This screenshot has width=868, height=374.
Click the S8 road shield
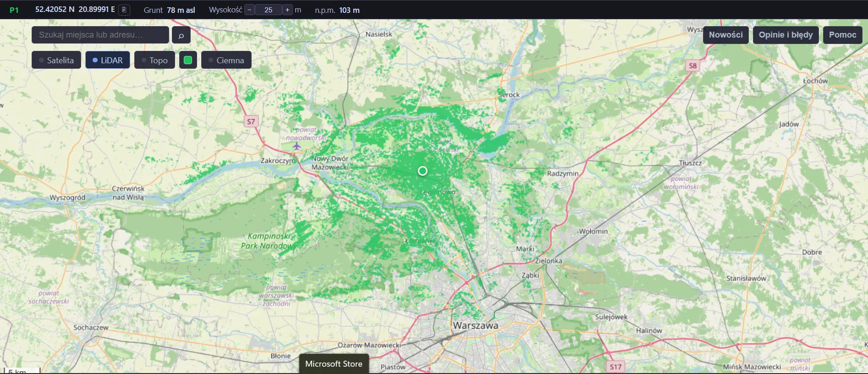[692, 66]
